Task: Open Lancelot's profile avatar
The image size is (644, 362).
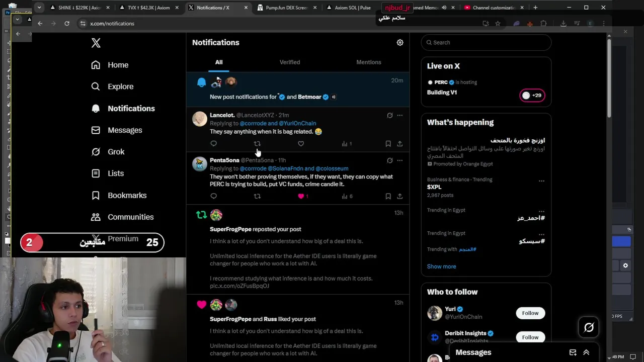Action: (200, 119)
